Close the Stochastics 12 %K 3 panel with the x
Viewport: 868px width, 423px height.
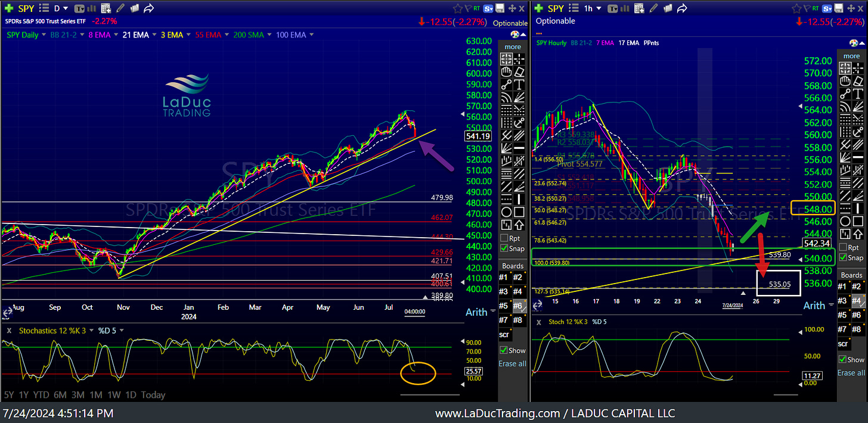tap(8, 330)
